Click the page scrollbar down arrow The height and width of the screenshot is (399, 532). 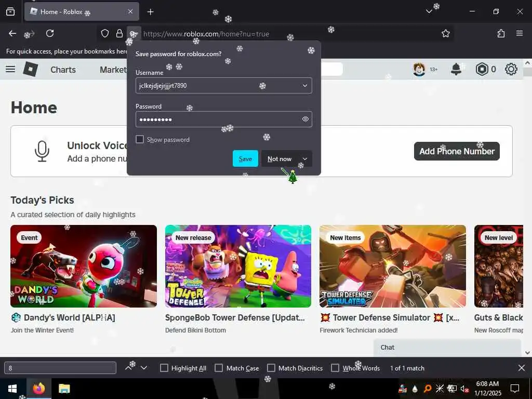click(x=528, y=353)
